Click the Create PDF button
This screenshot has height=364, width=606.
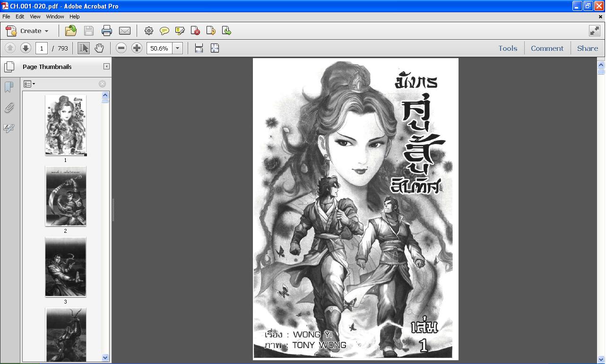26,31
